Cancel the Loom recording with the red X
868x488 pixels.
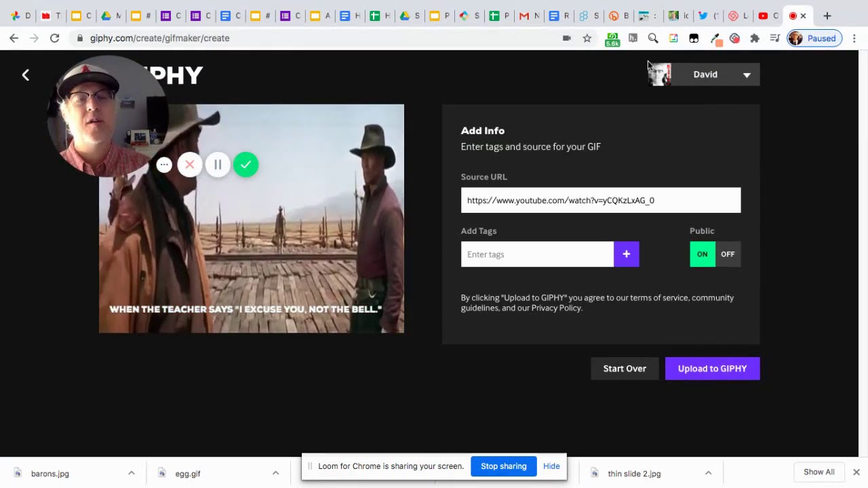coord(190,165)
